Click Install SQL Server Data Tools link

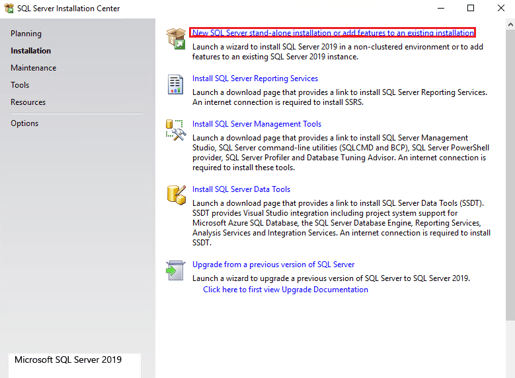tap(241, 189)
